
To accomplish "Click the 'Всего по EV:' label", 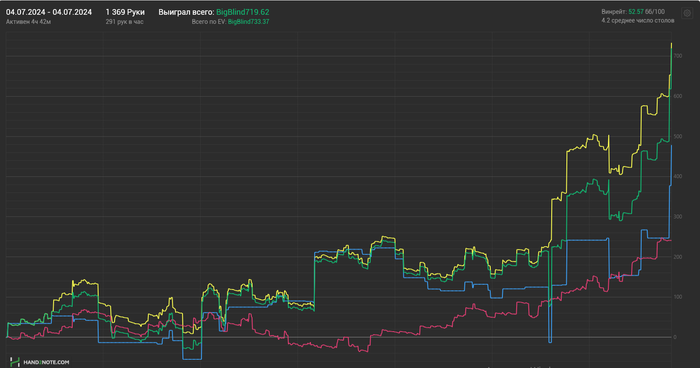I will 209,21.
